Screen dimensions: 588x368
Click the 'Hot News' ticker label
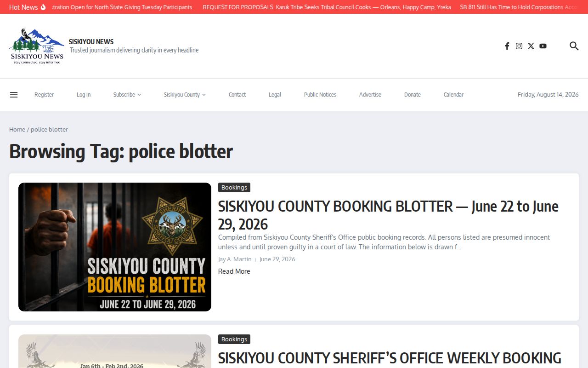[23, 7]
